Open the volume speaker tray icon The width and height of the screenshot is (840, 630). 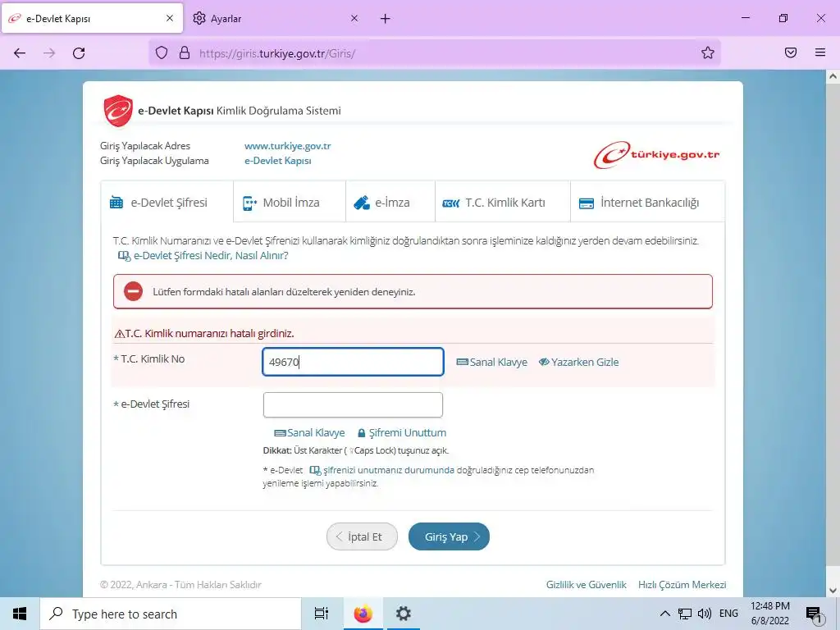[705, 614]
